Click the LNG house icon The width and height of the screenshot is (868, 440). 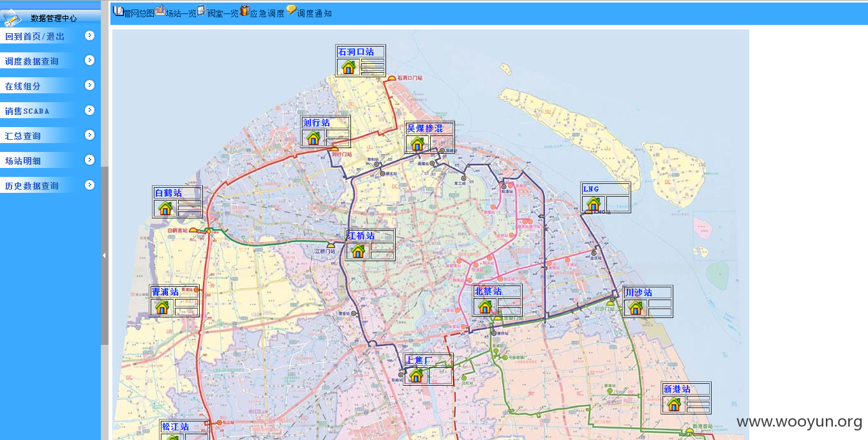coord(594,204)
